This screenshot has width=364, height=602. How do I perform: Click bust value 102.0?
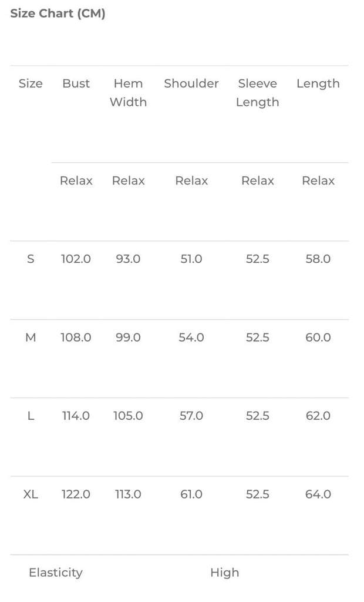(x=76, y=259)
